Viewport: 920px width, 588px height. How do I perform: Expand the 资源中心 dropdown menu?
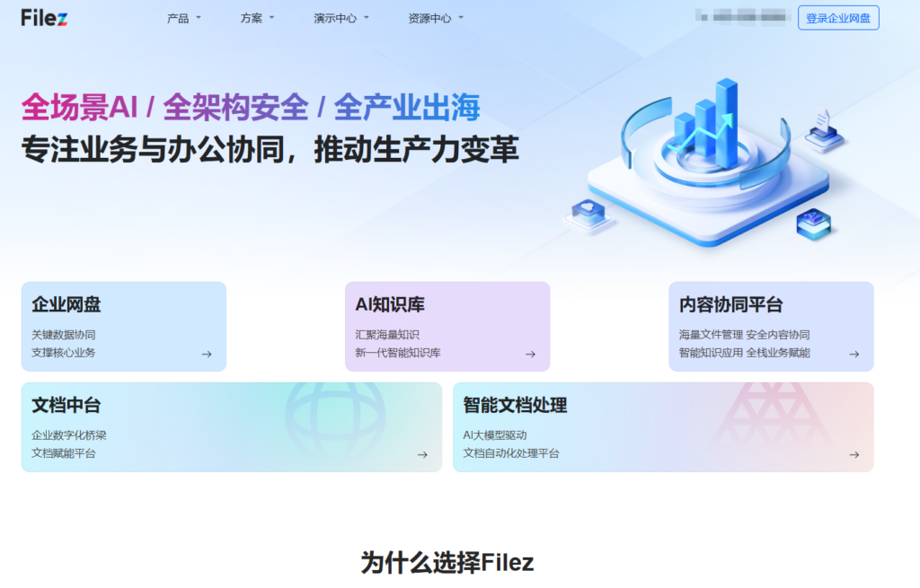click(x=460, y=17)
